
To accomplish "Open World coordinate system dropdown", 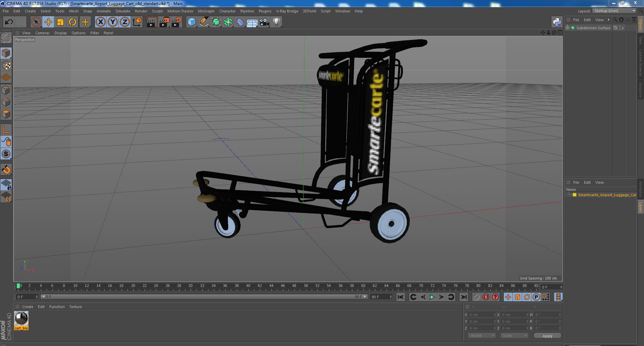I will point(482,336).
